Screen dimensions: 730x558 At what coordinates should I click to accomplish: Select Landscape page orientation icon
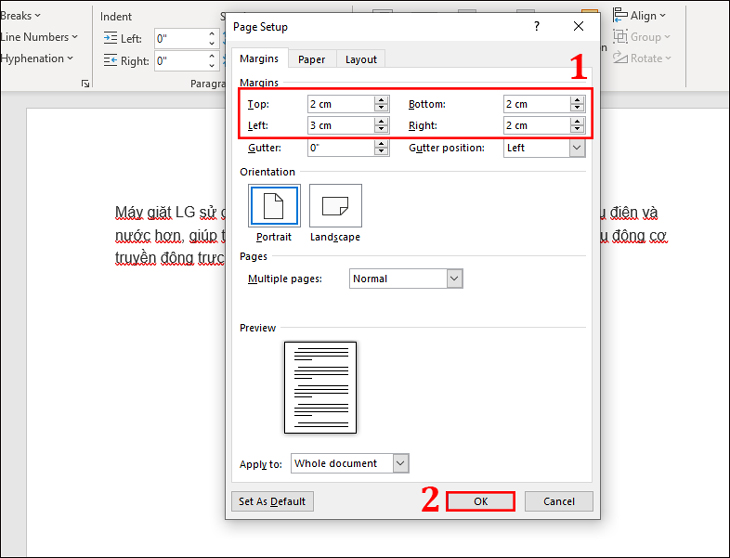coord(335,206)
